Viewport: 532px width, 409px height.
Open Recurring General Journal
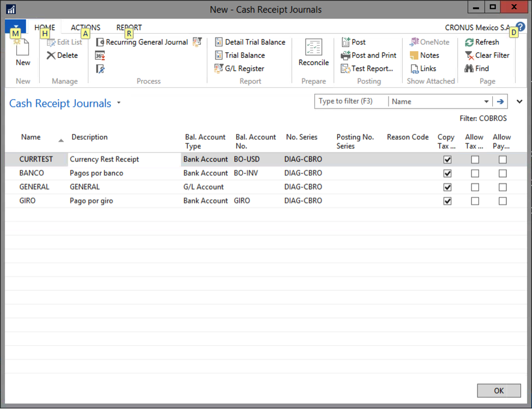pyautogui.click(x=142, y=42)
